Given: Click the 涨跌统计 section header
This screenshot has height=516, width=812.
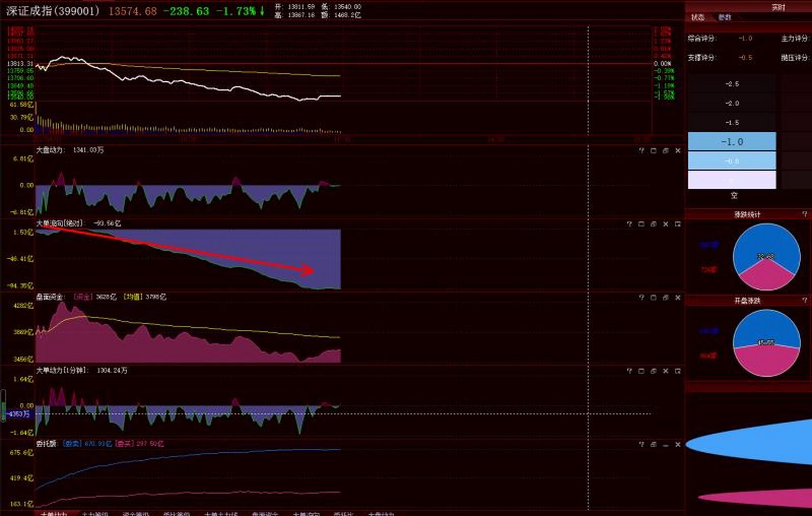Looking at the screenshot, I should 747,214.
